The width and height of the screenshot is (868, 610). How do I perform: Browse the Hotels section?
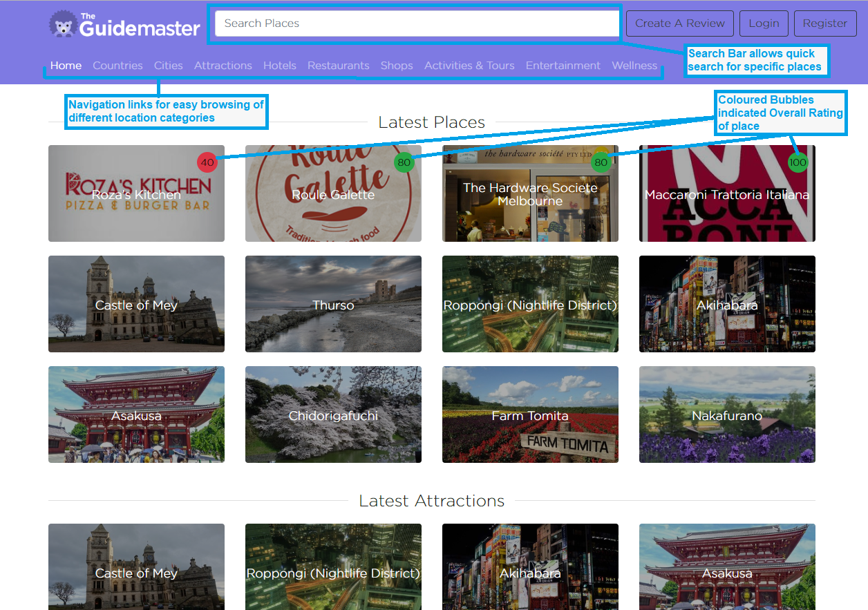pyautogui.click(x=279, y=65)
